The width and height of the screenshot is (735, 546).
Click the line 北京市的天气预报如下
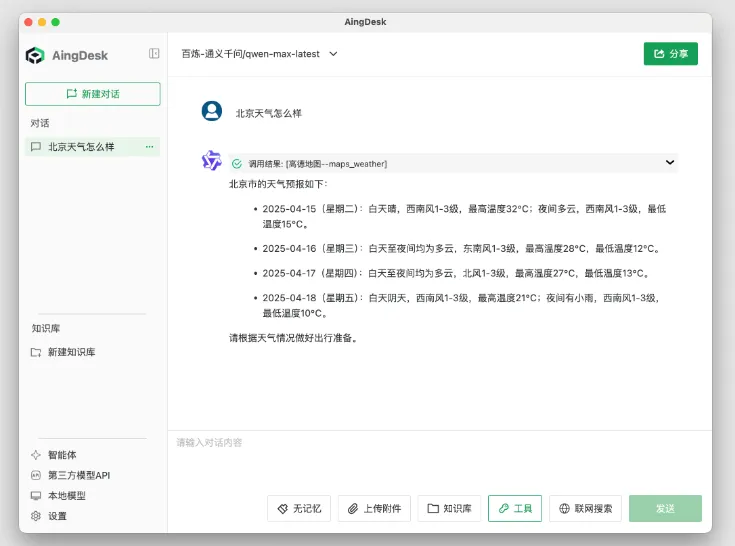point(278,184)
